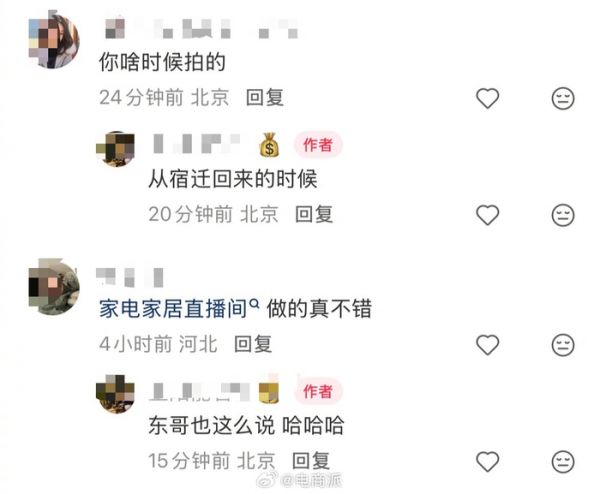Like the comment '做的真不错'

pos(488,344)
